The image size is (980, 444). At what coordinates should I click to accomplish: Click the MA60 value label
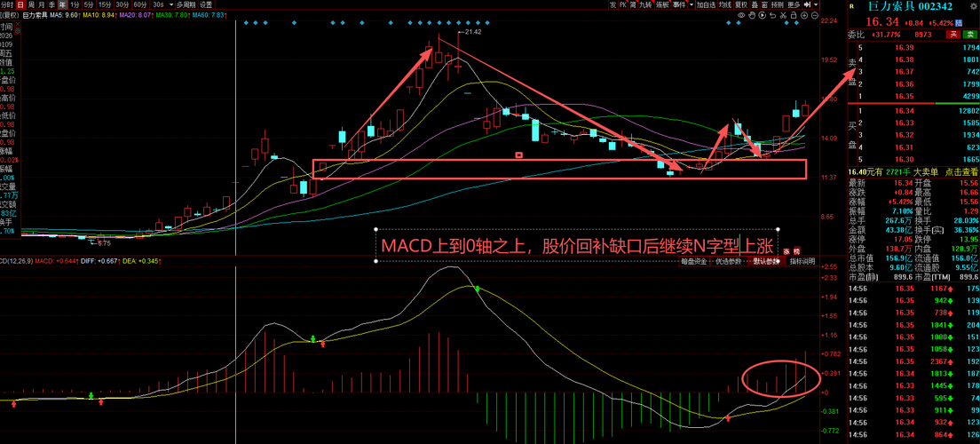click(208, 15)
